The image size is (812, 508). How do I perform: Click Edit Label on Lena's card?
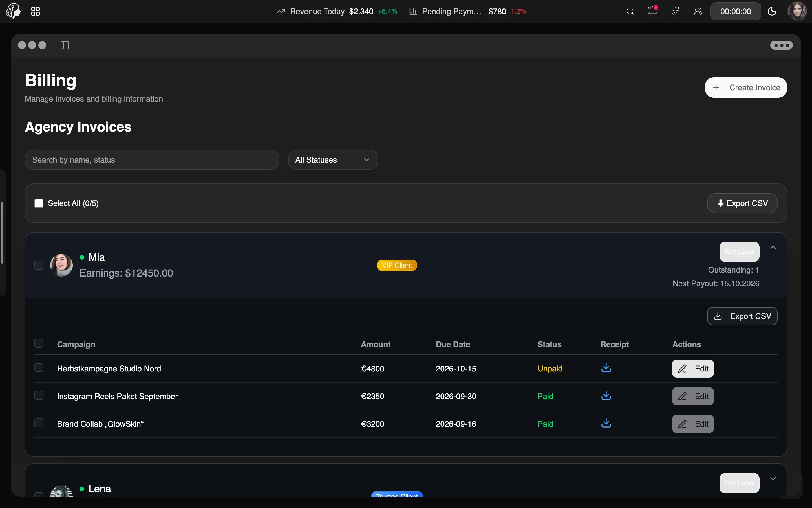(x=739, y=483)
